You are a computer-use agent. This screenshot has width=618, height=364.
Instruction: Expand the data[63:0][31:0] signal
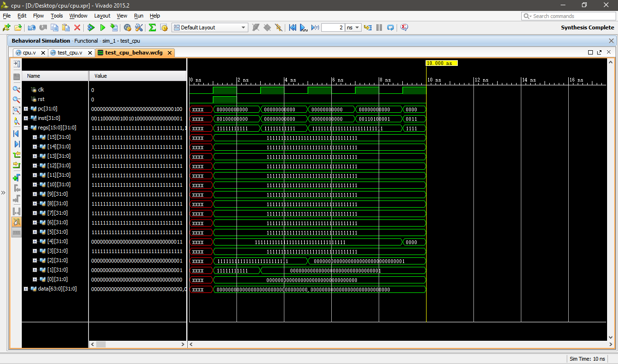pos(26,289)
